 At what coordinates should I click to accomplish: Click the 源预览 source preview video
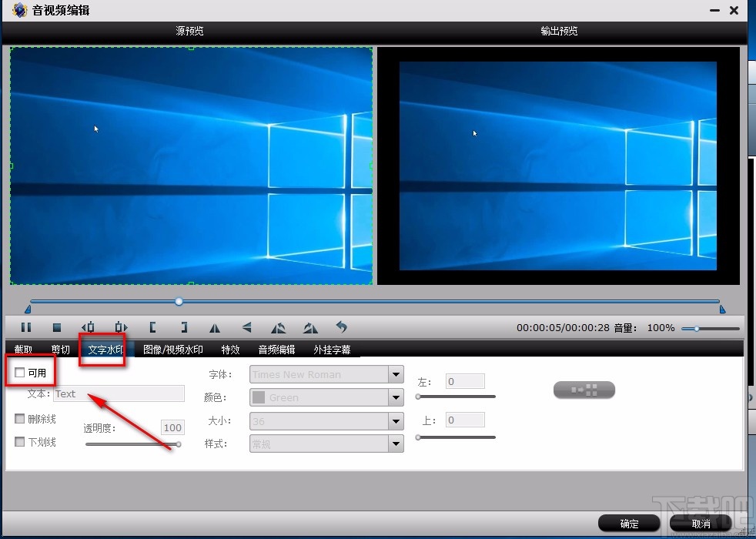click(x=192, y=166)
